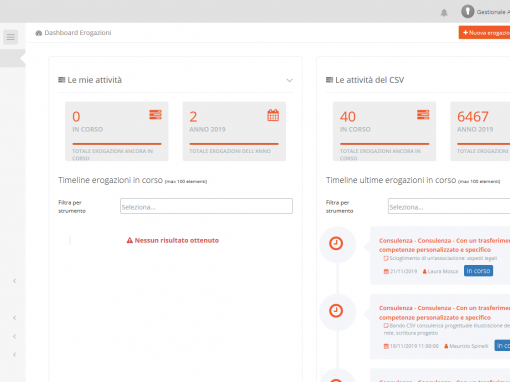Expand the second collapsed sidebar chevron
Viewport: 510px width, 382px height.
coord(14,318)
